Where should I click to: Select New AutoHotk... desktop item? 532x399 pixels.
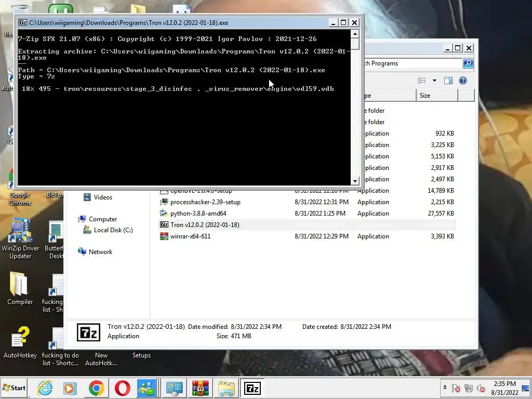click(101, 359)
